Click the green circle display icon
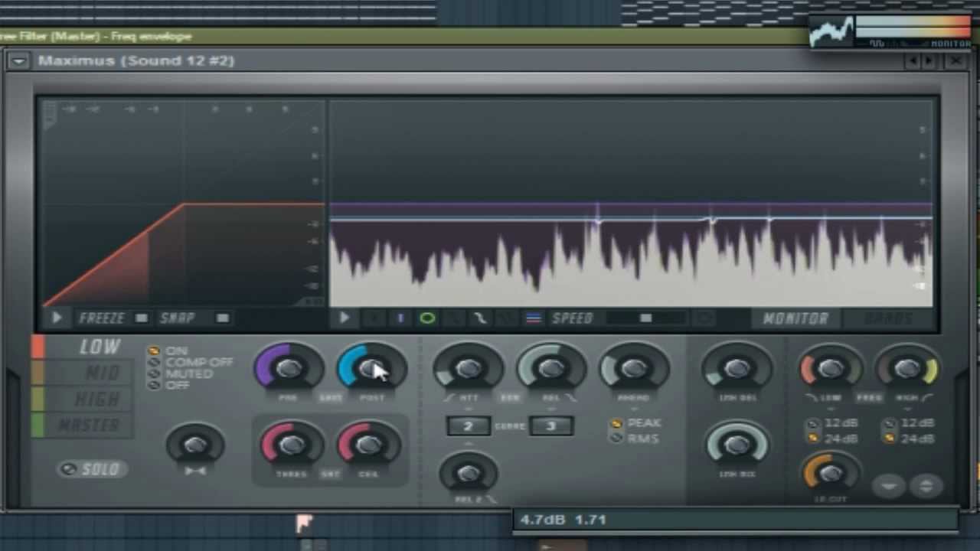980x551 pixels. point(427,318)
